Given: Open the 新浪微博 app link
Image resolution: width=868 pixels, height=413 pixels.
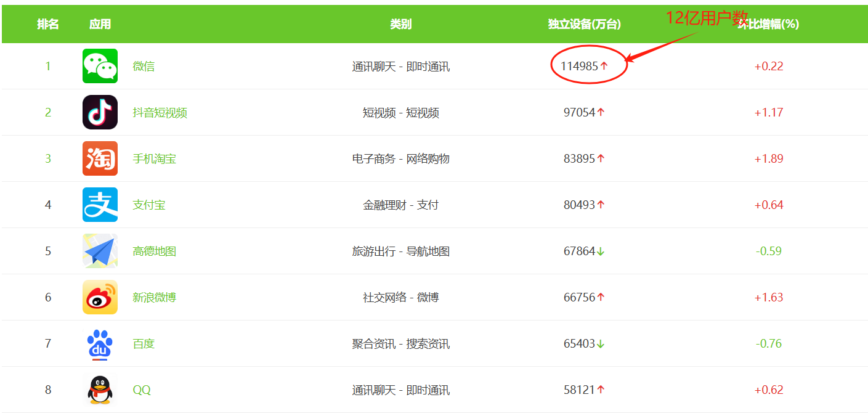Looking at the screenshot, I should point(155,297).
